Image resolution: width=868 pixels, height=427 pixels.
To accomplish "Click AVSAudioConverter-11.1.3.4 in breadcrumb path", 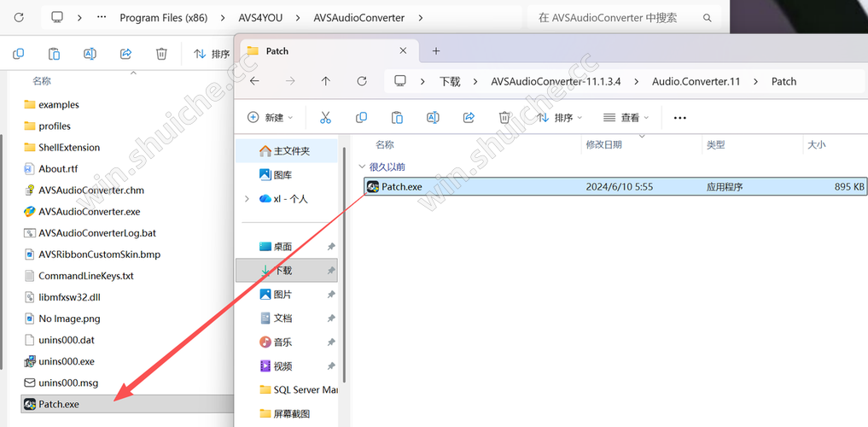I will (x=555, y=81).
